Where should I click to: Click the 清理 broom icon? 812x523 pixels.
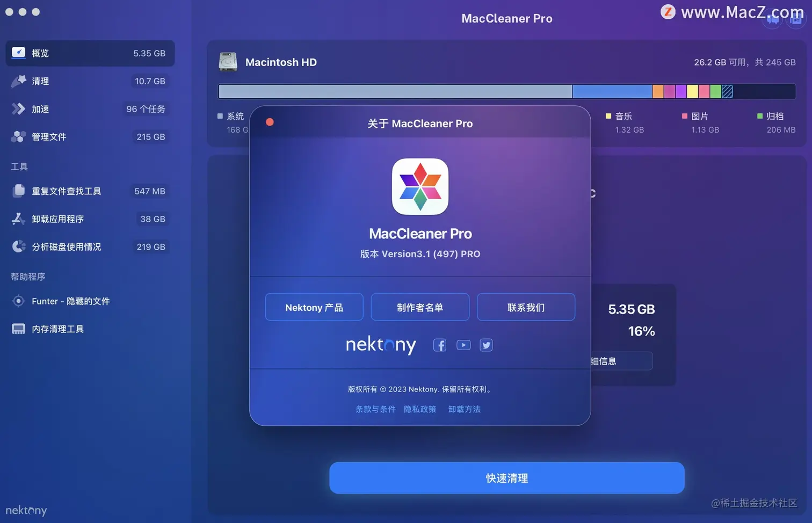pos(18,81)
